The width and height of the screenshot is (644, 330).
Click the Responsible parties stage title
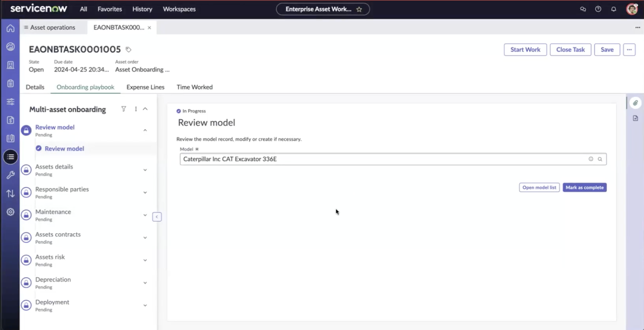coord(62,189)
